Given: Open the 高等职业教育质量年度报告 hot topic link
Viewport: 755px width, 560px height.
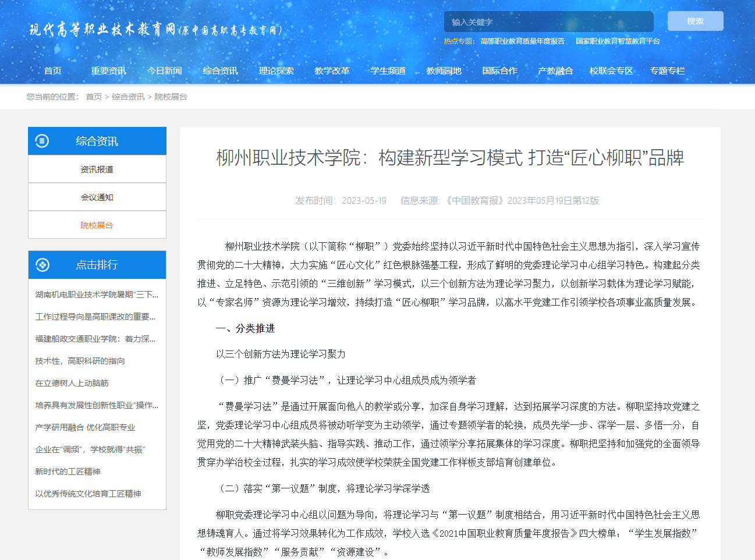Looking at the screenshot, I should pos(522,41).
